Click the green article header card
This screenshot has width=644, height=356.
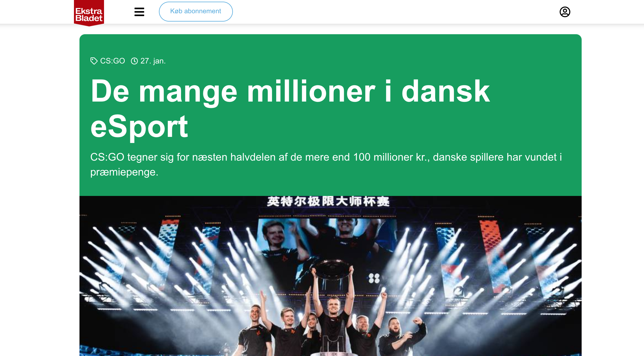[330, 115]
